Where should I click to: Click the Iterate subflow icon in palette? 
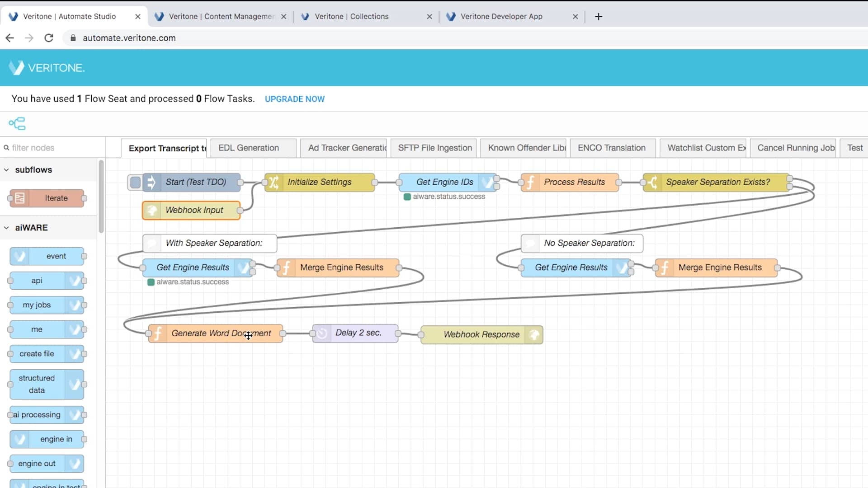pos(20,198)
